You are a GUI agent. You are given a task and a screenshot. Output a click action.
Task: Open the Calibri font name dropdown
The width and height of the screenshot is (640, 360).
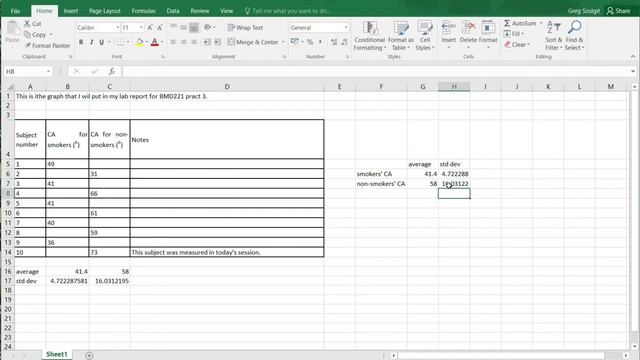click(118, 27)
